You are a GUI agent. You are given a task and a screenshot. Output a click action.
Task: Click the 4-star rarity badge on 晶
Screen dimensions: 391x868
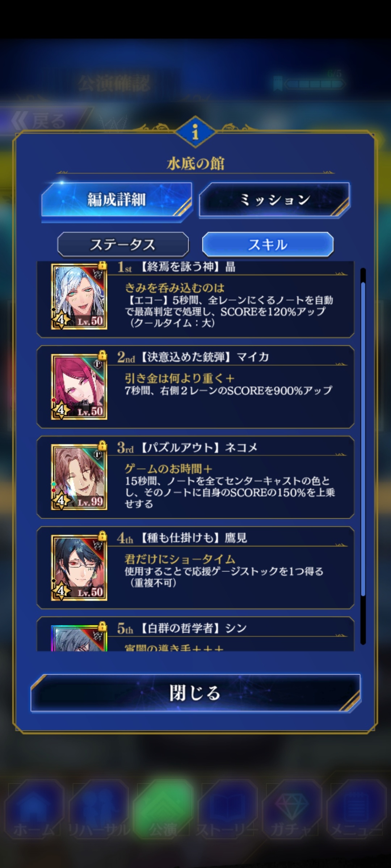(61, 319)
